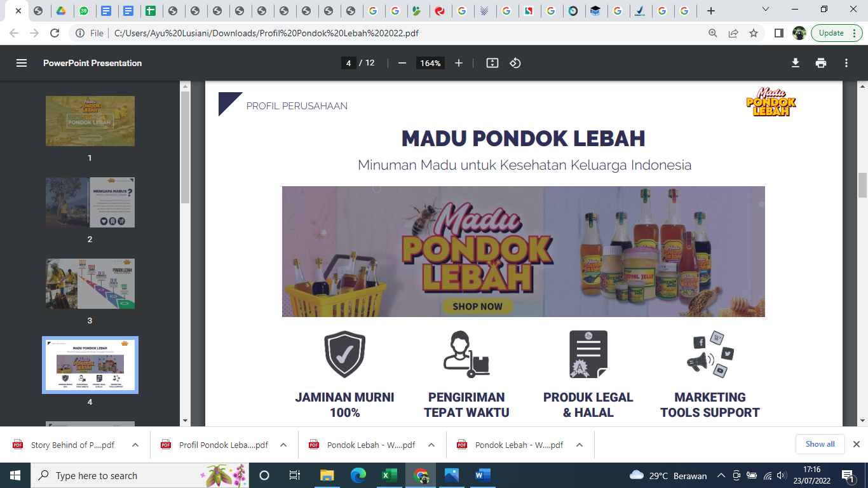Click the address bar URL

click(266, 33)
